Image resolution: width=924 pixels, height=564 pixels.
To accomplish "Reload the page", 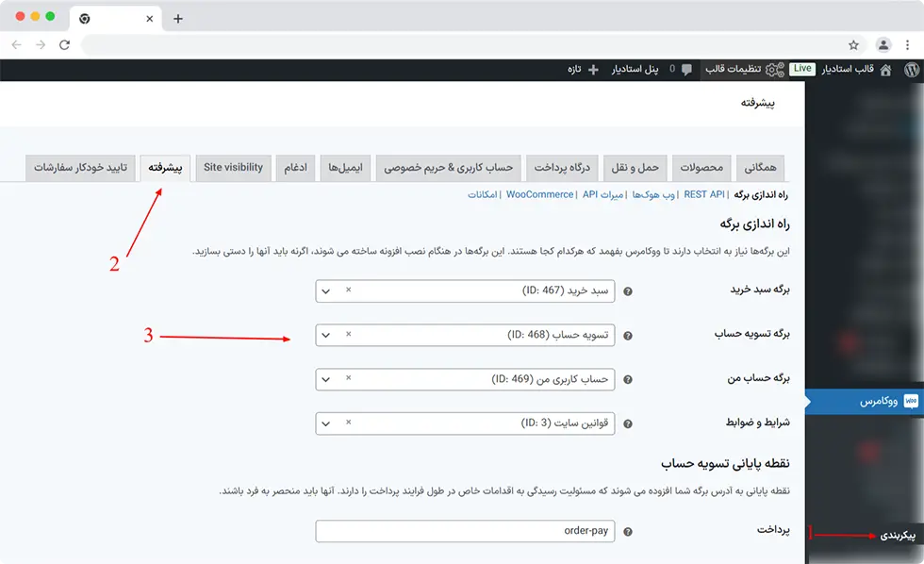I will point(65,44).
